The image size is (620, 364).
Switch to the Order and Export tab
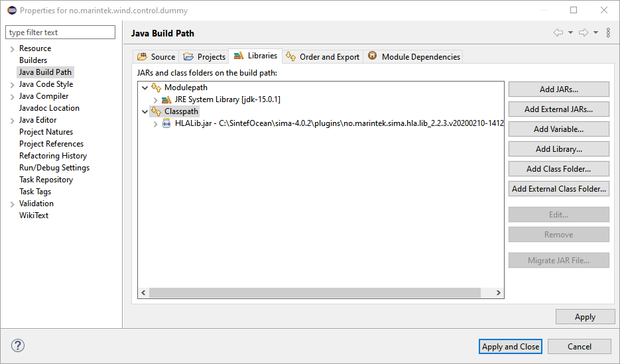pyautogui.click(x=322, y=57)
